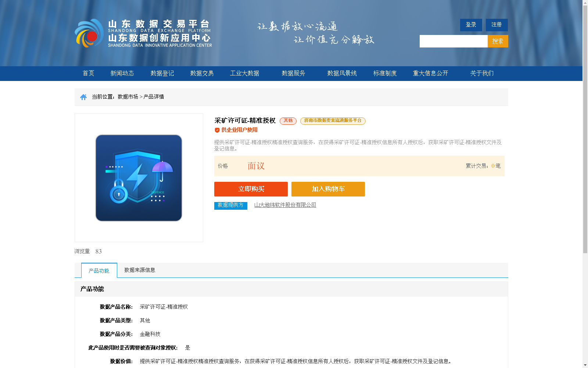Click the 面议 price text
Viewport: 588px width, 368px height.
(x=256, y=166)
